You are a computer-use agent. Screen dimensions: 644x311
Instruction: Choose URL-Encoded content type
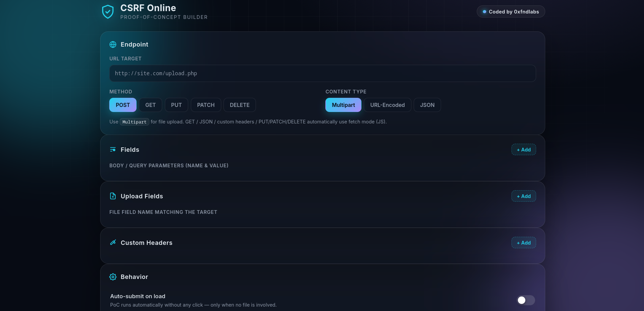pyautogui.click(x=387, y=105)
